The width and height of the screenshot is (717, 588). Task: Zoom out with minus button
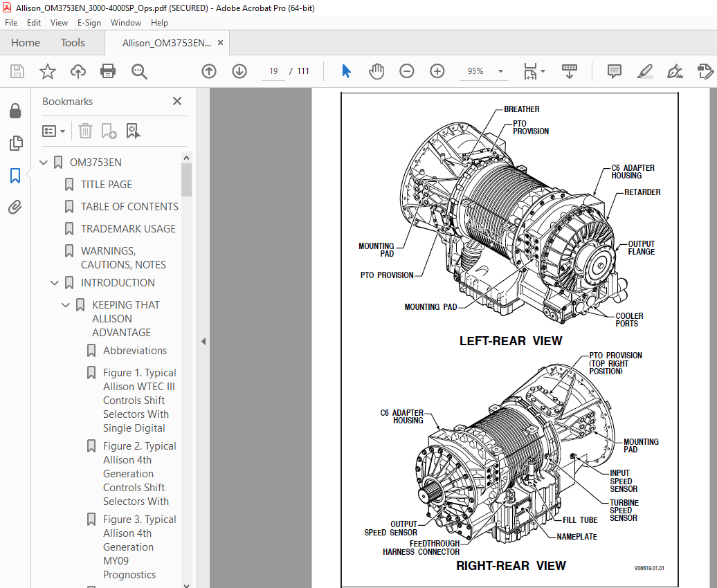click(x=406, y=71)
